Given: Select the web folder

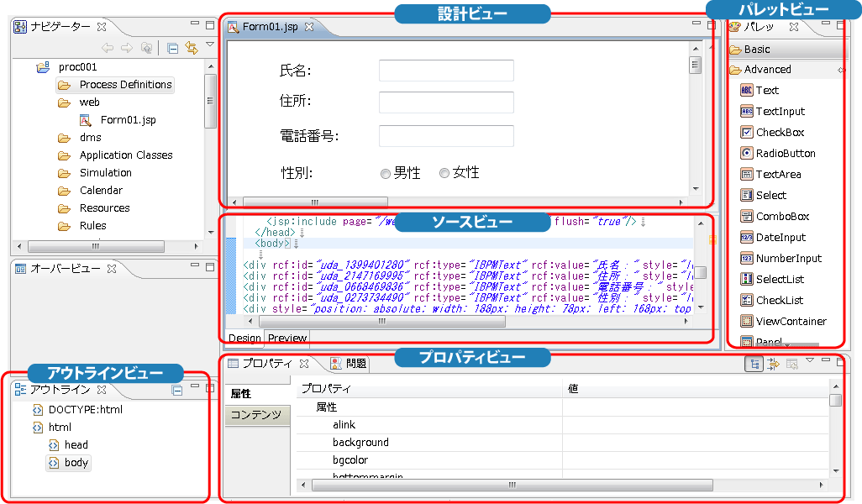Looking at the screenshot, I should point(79,102).
